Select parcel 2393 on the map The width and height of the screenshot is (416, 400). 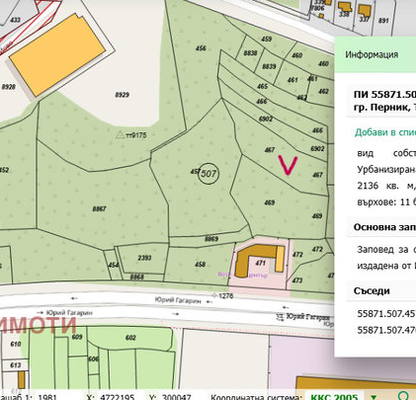(144, 258)
